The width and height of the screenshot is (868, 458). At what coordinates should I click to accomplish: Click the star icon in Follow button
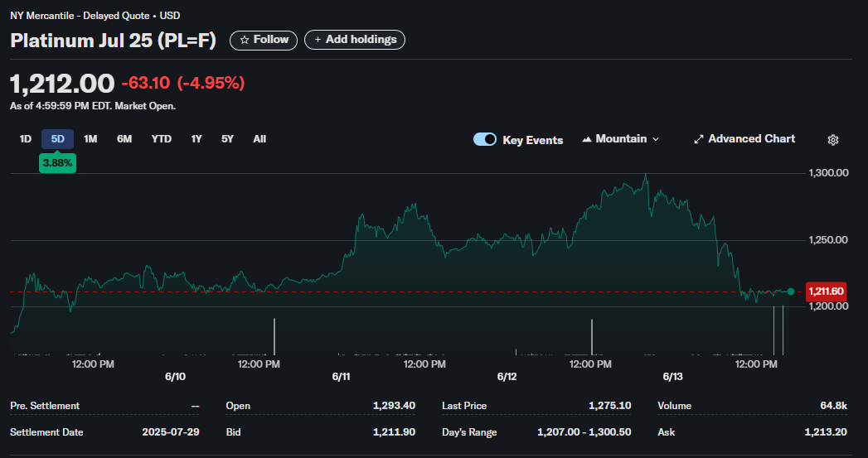244,40
